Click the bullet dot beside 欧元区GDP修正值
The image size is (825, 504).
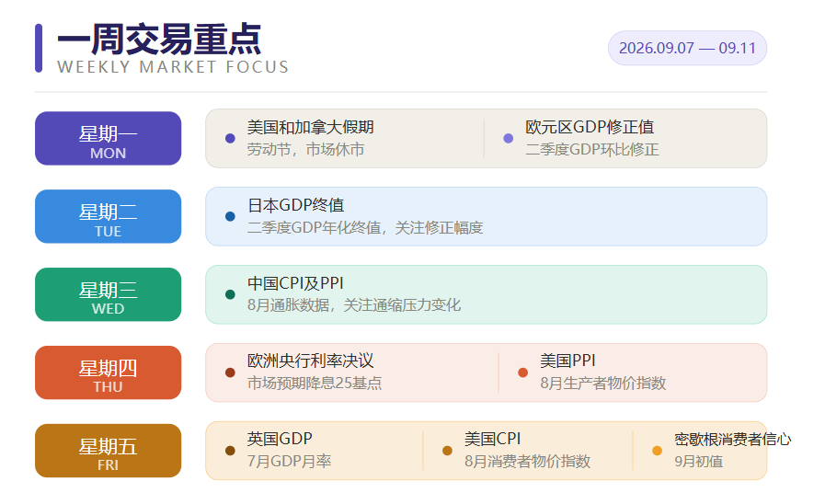[x=509, y=138]
